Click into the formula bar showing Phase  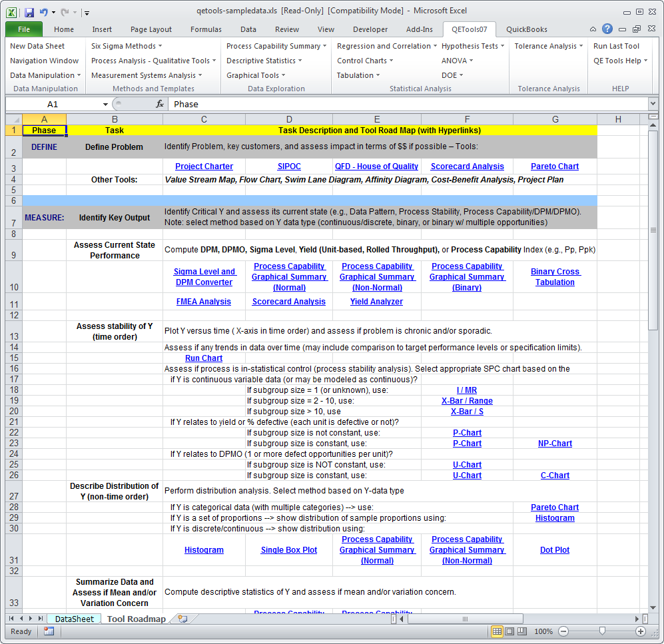coord(408,104)
